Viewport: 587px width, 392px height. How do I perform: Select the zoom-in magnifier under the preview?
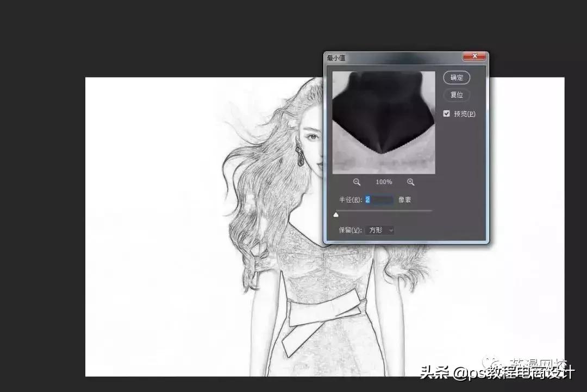tap(411, 182)
